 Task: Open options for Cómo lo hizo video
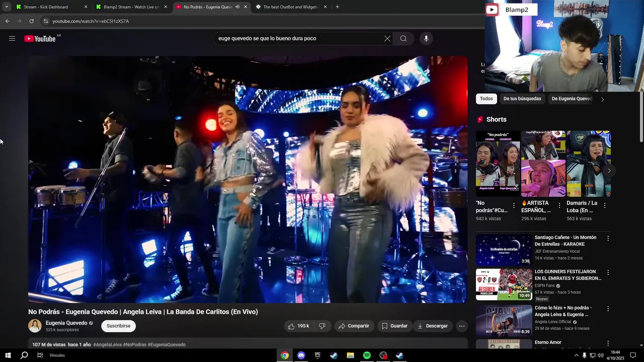tap(608, 309)
